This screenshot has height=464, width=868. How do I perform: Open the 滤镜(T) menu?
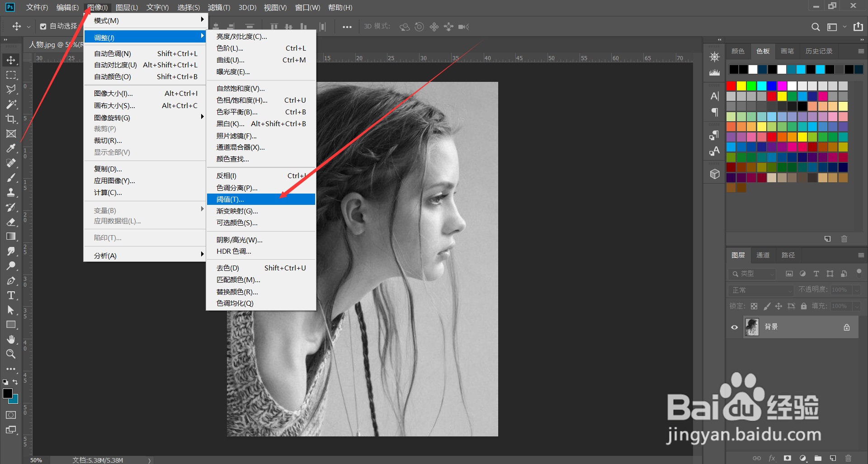pos(219,7)
